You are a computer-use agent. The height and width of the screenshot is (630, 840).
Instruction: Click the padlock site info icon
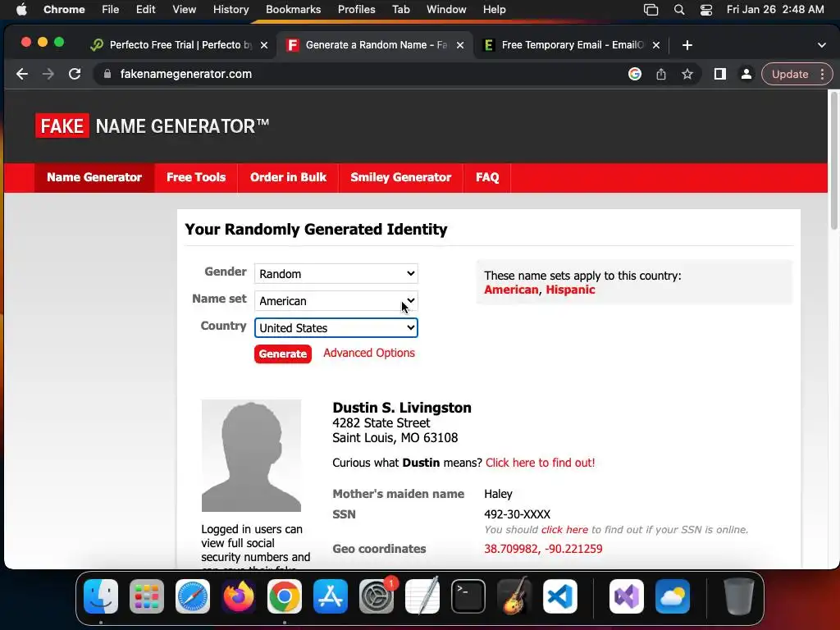click(x=107, y=74)
